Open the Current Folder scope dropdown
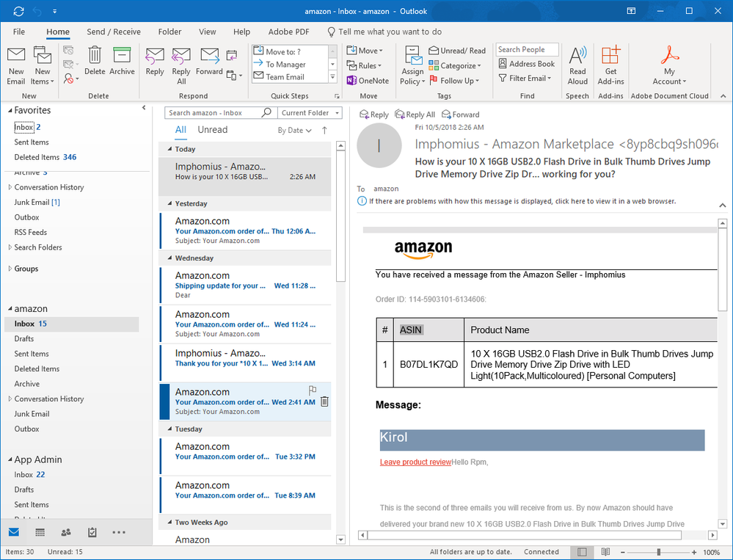Image resolution: width=733 pixels, height=560 pixels. [x=310, y=112]
